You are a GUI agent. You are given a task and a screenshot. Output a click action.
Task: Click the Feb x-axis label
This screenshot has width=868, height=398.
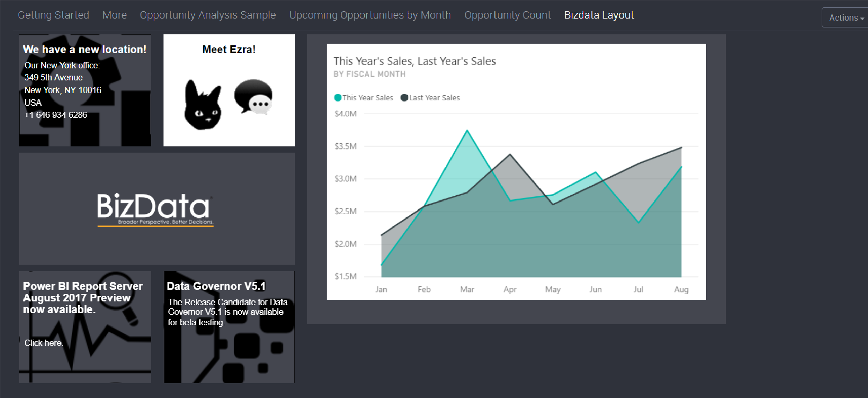tap(424, 289)
